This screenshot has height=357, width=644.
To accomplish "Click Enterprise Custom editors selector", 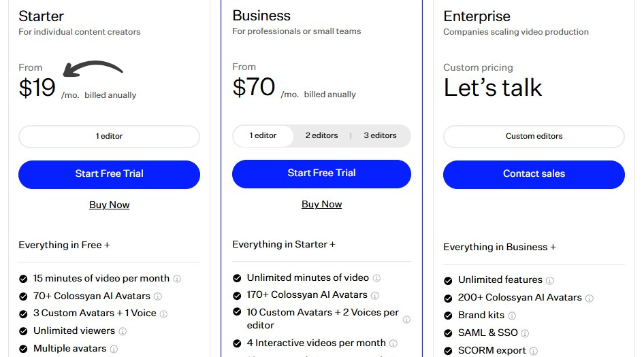I will (534, 136).
